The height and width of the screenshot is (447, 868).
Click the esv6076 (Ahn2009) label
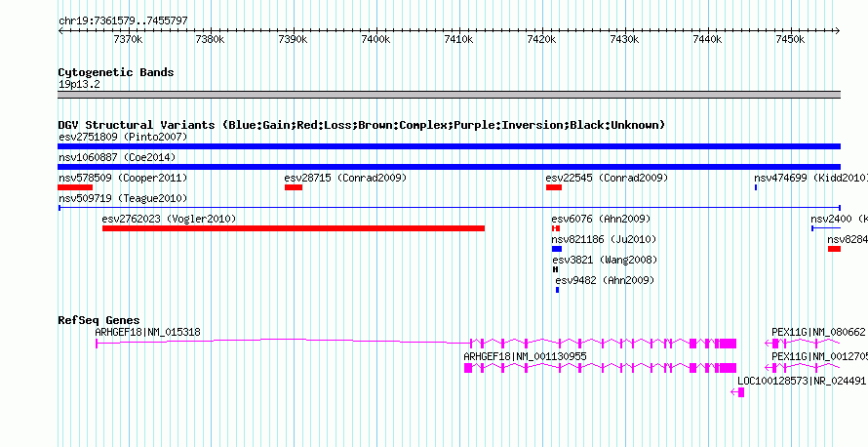601,219
